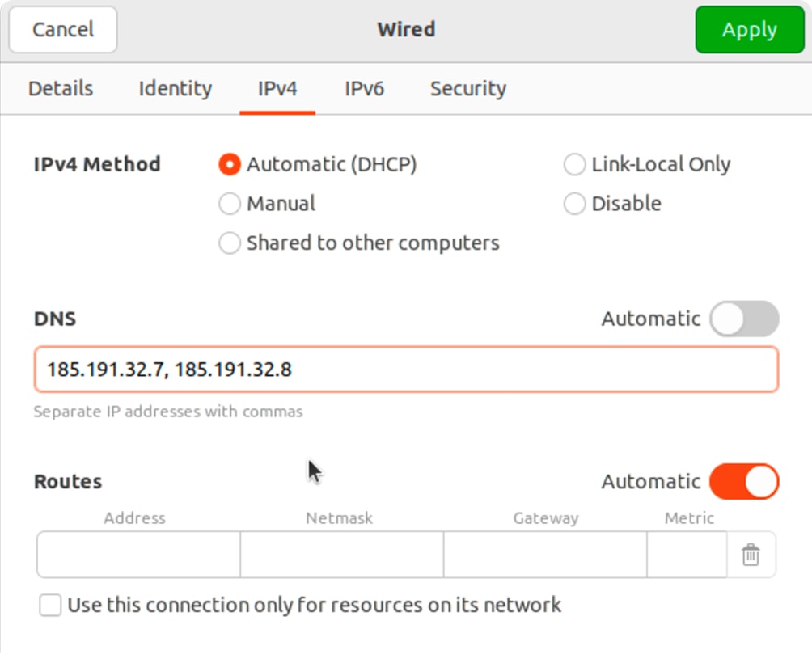The width and height of the screenshot is (812, 663).
Task: Choose the Manual IPv4 method
Action: [x=230, y=204]
